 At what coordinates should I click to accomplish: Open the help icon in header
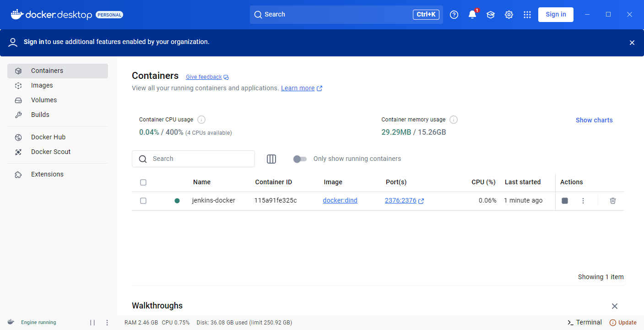(x=454, y=15)
